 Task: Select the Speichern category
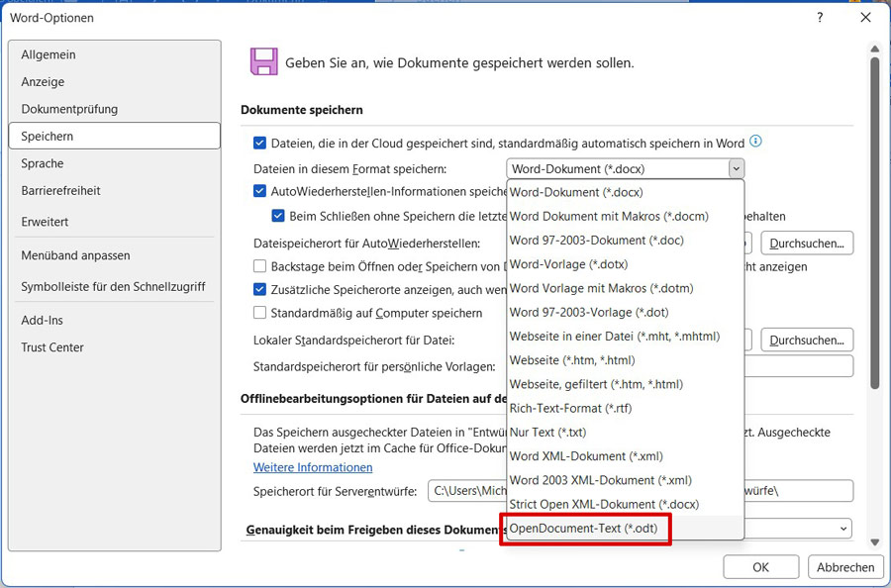114,136
